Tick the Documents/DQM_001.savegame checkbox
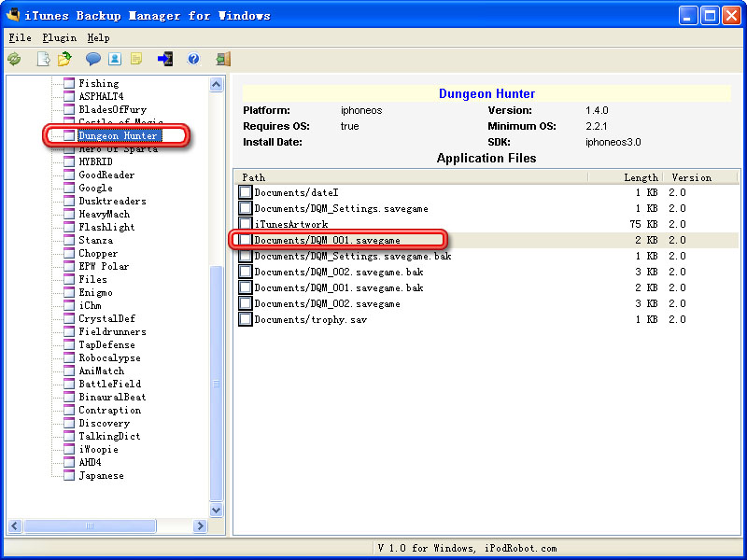 pyautogui.click(x=245, y=240)
